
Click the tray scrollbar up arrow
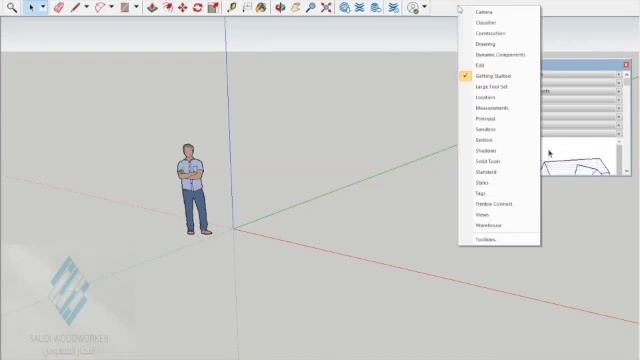point(627,75)
